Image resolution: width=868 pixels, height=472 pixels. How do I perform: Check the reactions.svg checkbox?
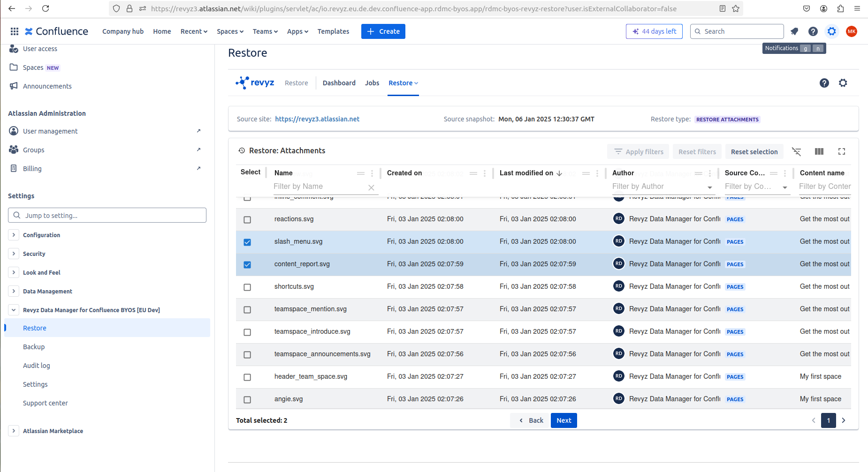click(x=247, y=219)
